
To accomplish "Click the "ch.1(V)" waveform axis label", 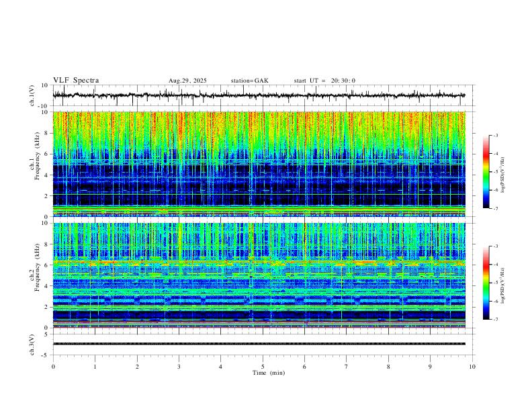I will 32,95.
